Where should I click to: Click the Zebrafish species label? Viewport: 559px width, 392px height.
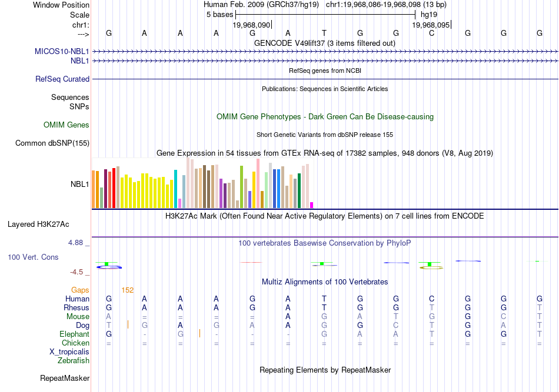pos(73,360)
